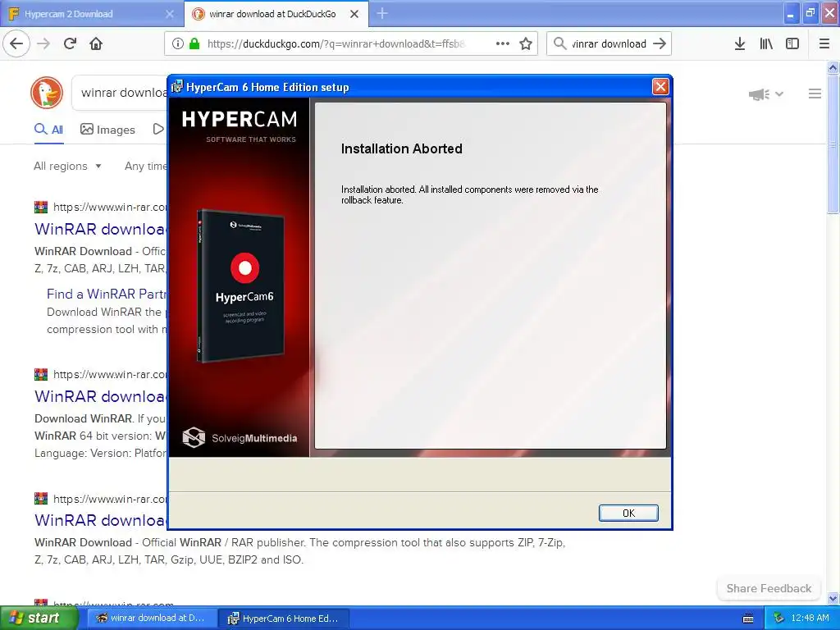
Task: Close the winrar download DuckDuckGo tab
Action: [x=354, y=14]
